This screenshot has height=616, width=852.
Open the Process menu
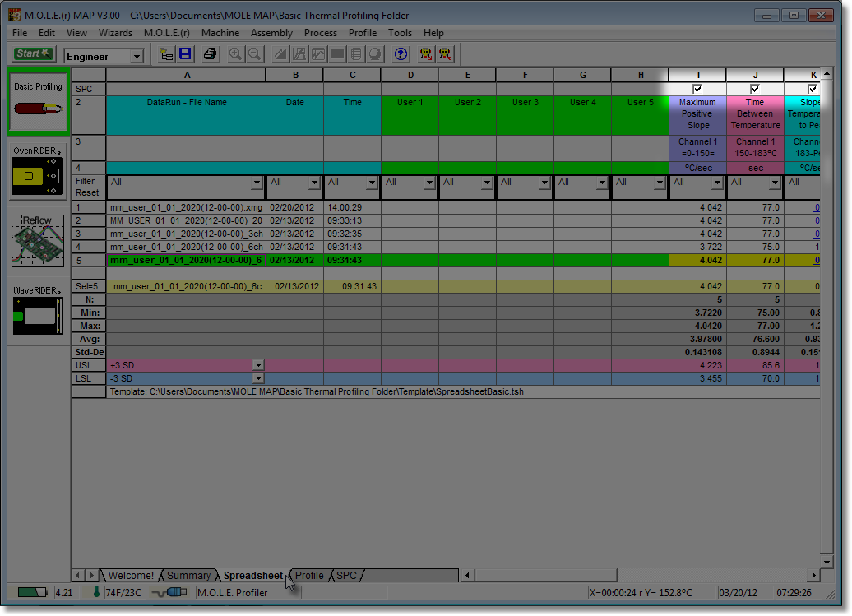coord(321,33)
